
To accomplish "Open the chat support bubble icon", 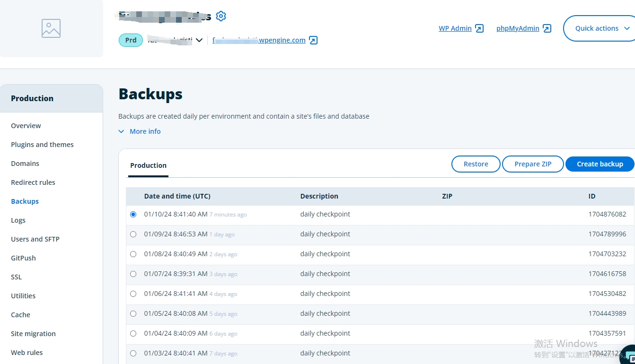I will coord(630,358).
